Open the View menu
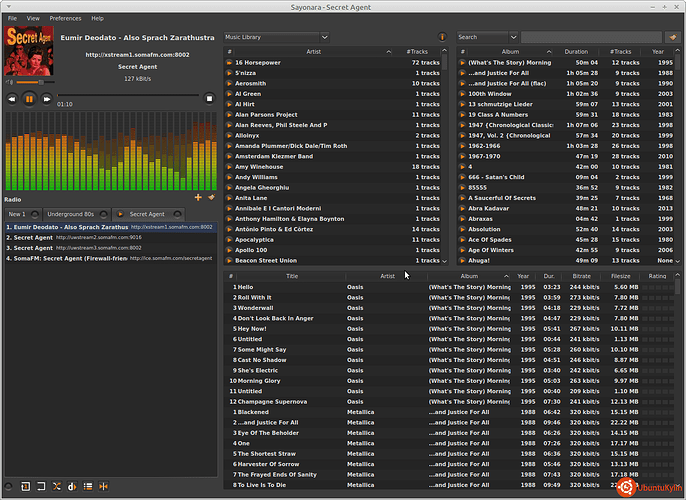 point(33,18)
